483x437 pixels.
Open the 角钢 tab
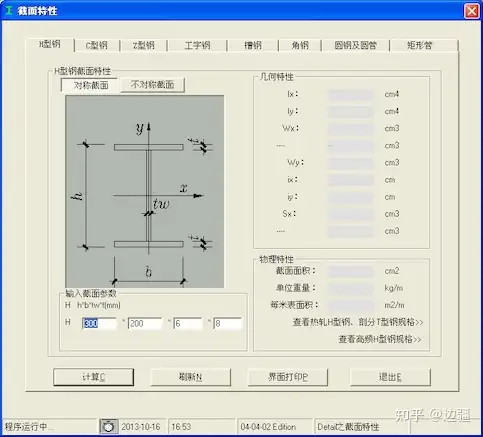pos(300,45)
